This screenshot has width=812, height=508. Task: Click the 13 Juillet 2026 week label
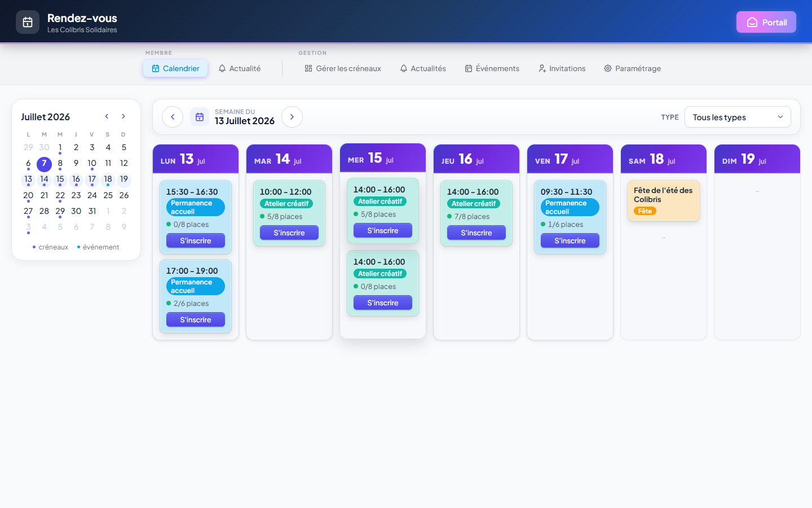coord(245,121)
